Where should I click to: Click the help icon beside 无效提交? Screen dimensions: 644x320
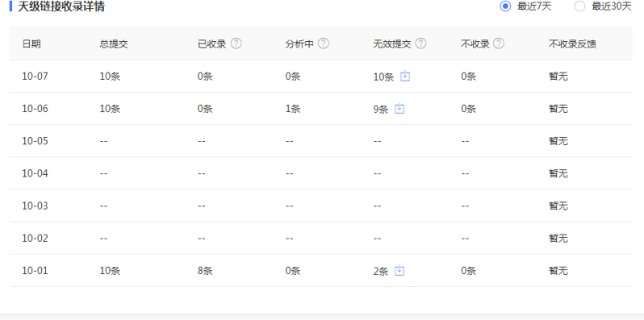pos(421,44)
